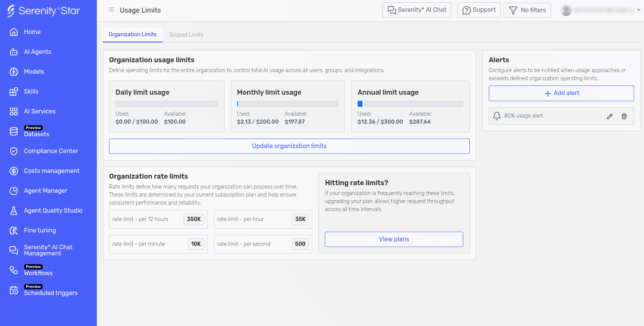This screenshot has height=326, width=644.
Task: Click the Serenity Star logo
Action: (x=43, y=11)
